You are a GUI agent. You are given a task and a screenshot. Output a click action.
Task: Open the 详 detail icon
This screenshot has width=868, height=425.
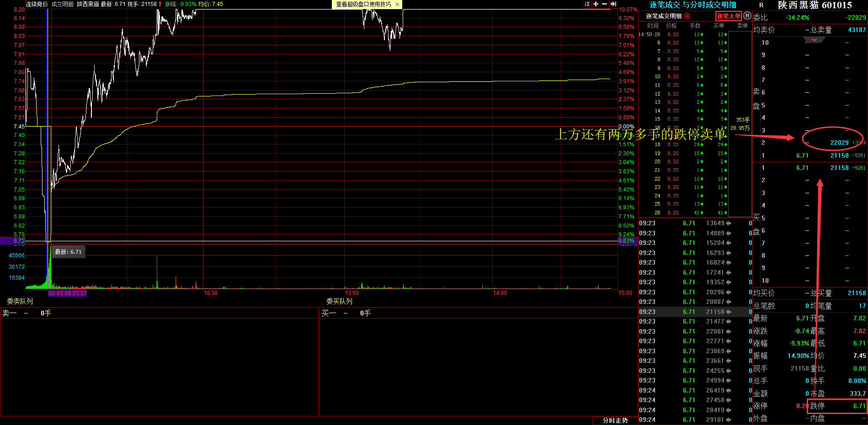point(587,4)
